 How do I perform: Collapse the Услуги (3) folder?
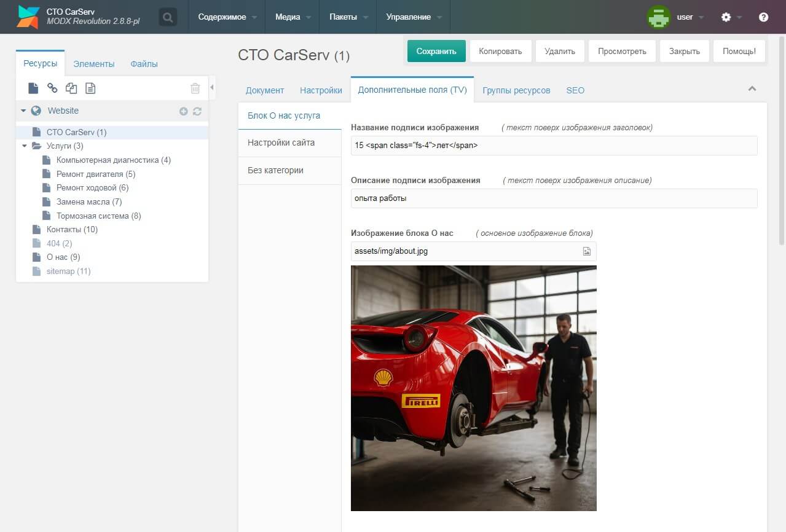pos(25,146)
